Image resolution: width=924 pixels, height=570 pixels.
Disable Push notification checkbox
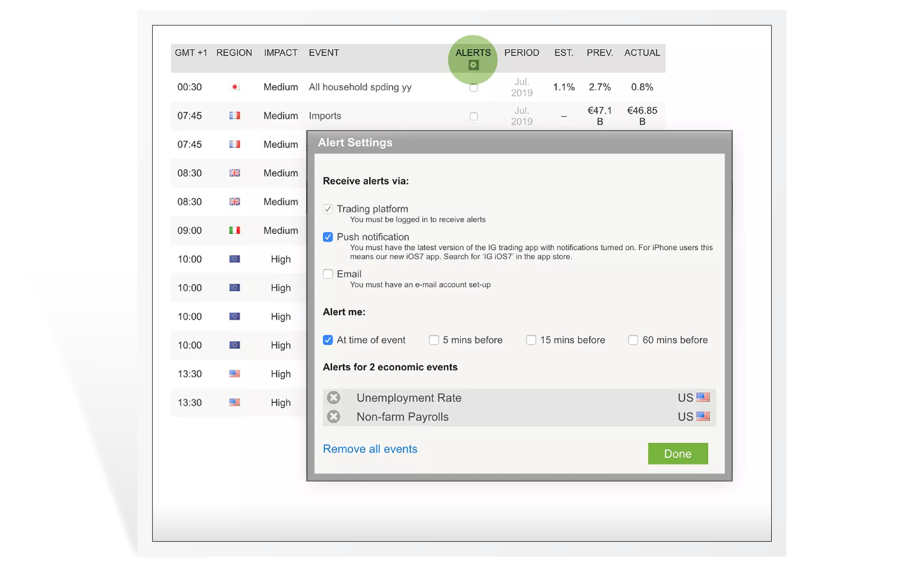point(328,237)
